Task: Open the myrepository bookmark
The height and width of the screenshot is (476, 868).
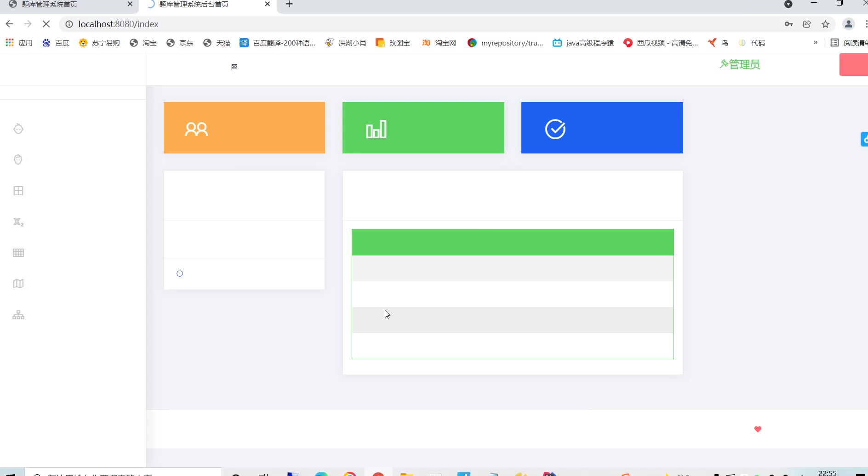Action: pyautogui.click(x=505, y=43)
